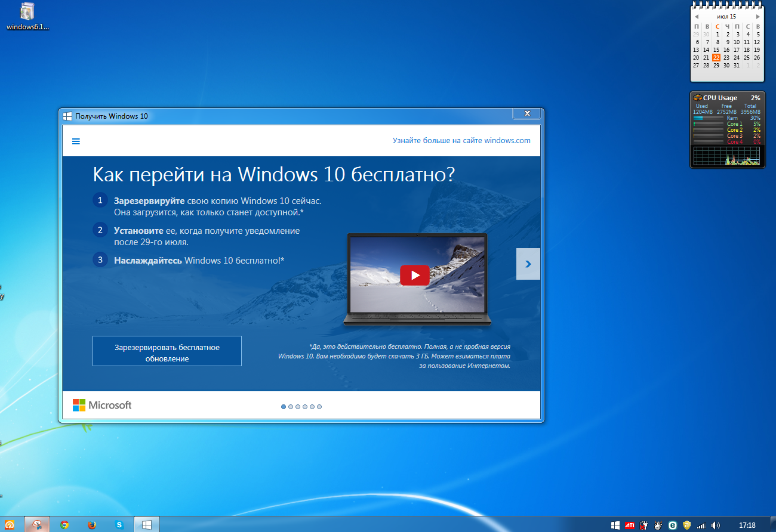776x532 pixels.
Task: Open the windows6.1 desktop file icon
Action: click(27, 16)
